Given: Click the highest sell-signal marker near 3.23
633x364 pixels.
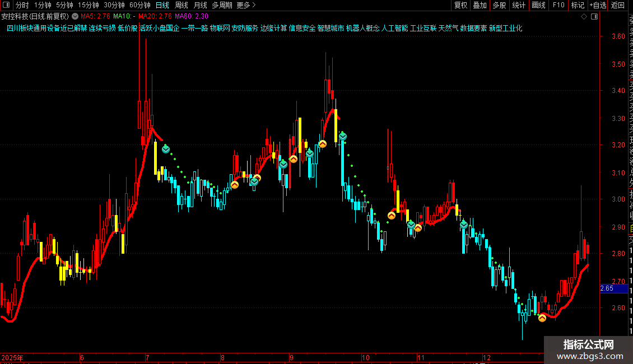Looking at the screenshot, I should pyautogui.click(x=343, y=137).
